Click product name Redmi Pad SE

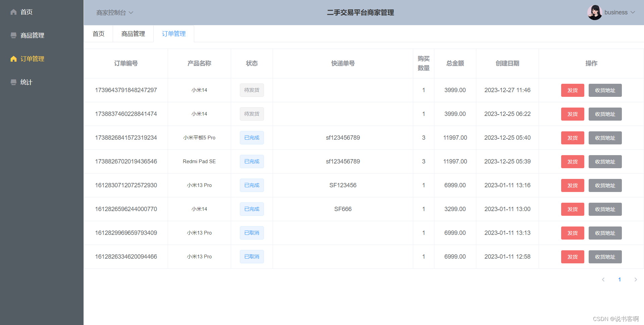199,161
